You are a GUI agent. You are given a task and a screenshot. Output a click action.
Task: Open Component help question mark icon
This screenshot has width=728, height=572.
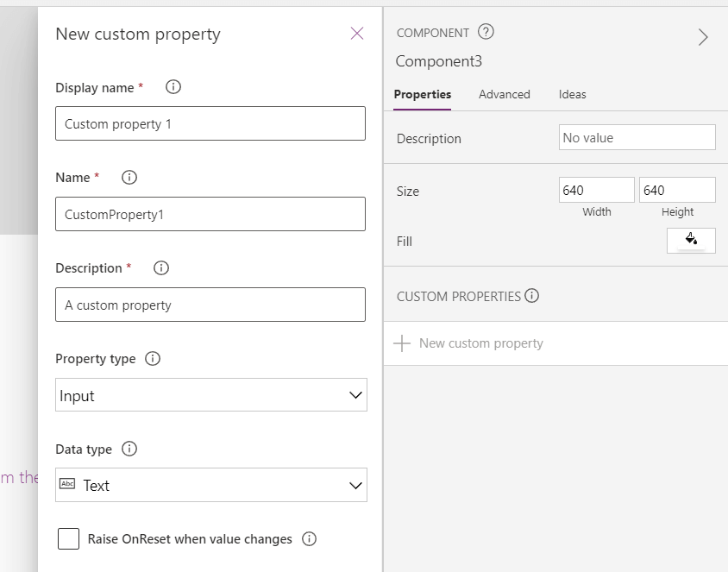[486, 32]
